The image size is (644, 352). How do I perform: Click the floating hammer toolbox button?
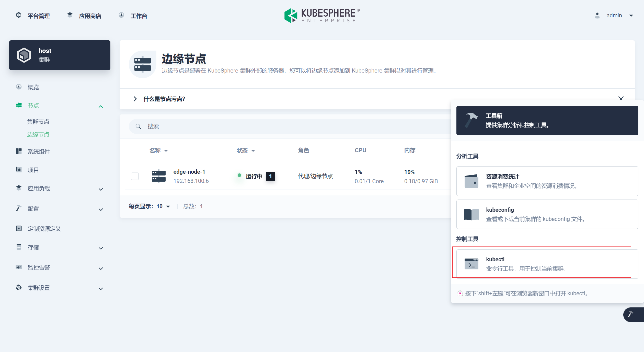(x=631, y=314)
